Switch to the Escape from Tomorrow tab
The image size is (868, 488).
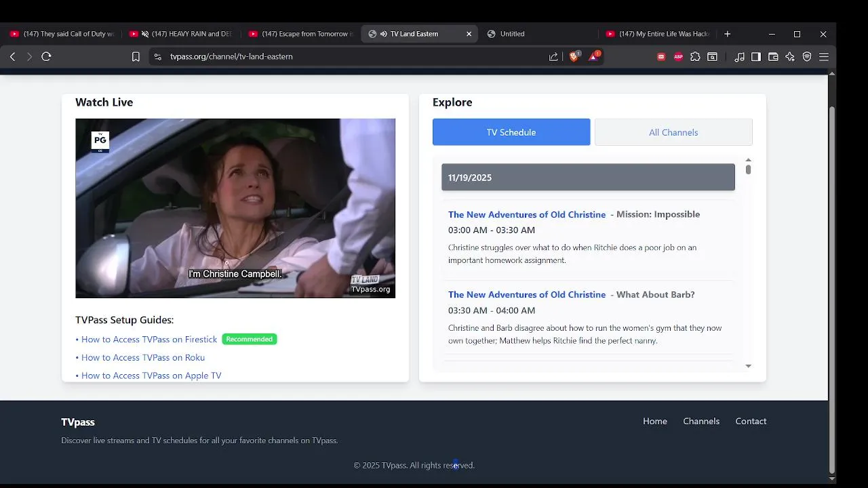coord(301,34)
